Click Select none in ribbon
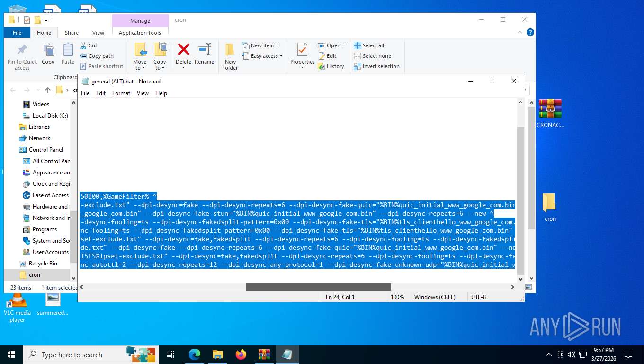Image resolution: width=644 pixels, height=364 pixels. point(372,56)
